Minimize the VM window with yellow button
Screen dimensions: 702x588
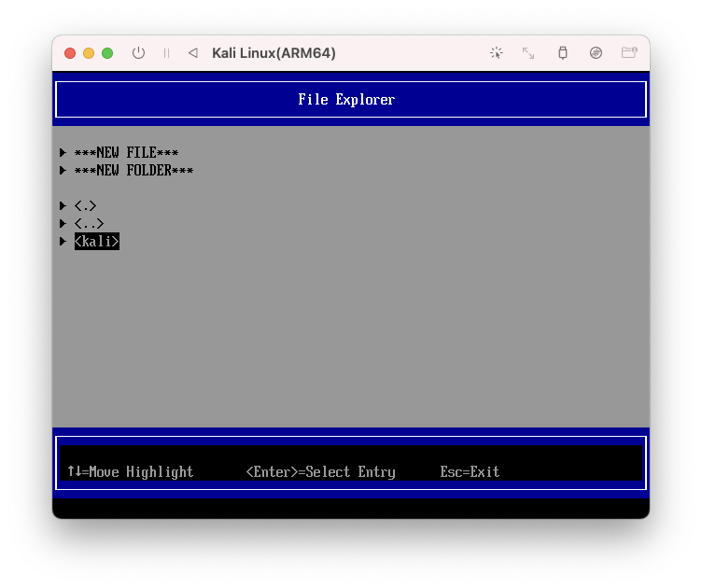(89, 53)
